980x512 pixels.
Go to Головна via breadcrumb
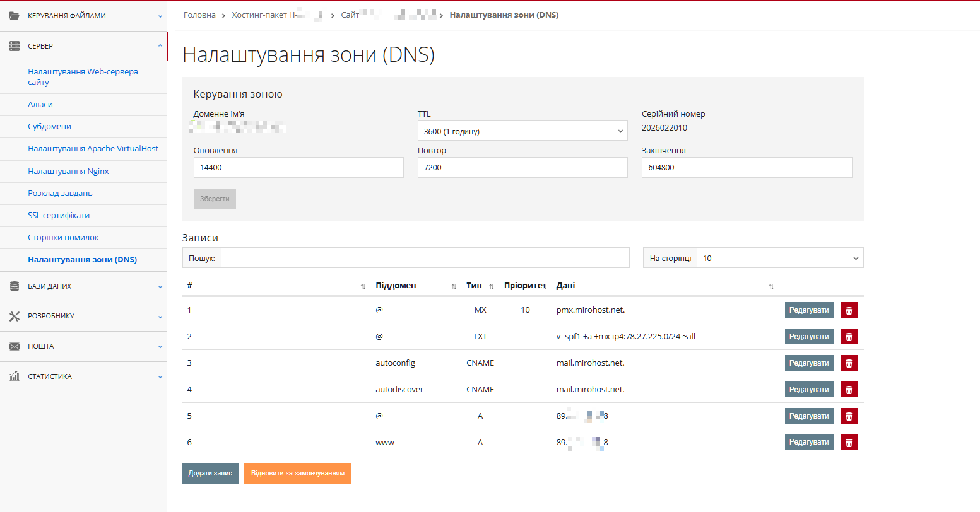(199, 15)
